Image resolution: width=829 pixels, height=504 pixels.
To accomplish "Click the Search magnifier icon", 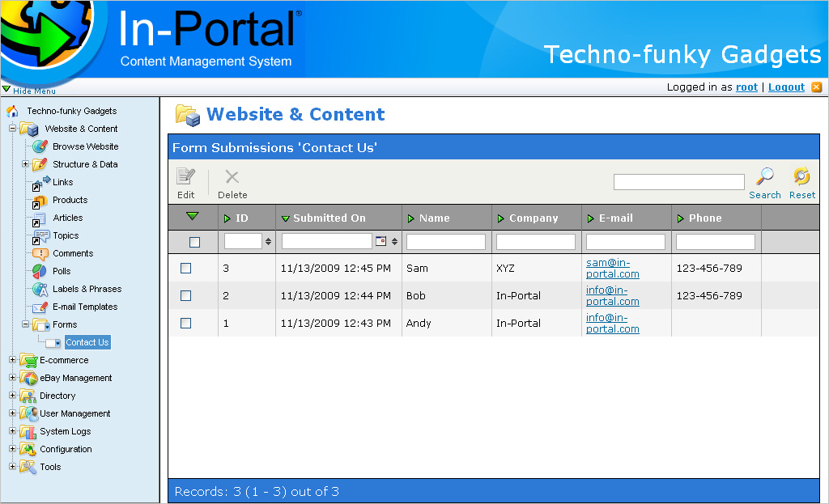I will click(764, 177).
